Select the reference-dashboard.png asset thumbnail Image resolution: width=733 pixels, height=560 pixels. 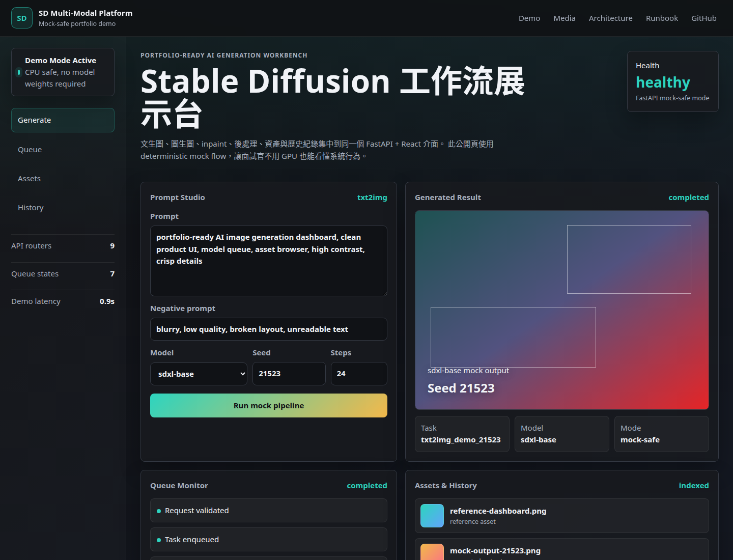tap(432, 516)
